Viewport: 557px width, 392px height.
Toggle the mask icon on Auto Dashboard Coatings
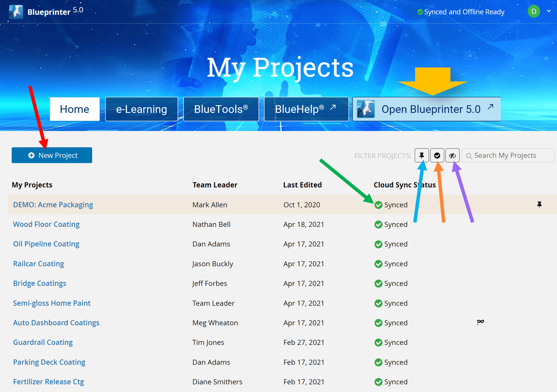(480, 322)
